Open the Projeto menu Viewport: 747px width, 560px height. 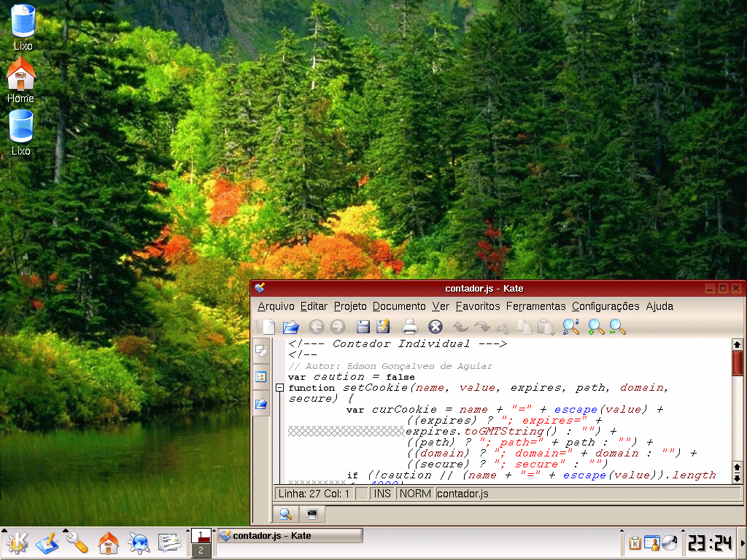[350, 306]
